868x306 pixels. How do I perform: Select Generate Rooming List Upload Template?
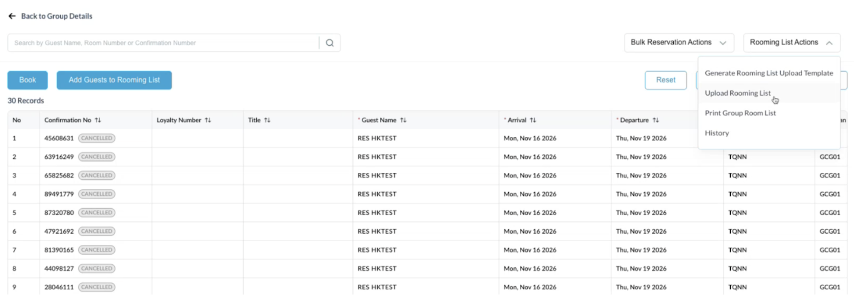click(768, 73)
